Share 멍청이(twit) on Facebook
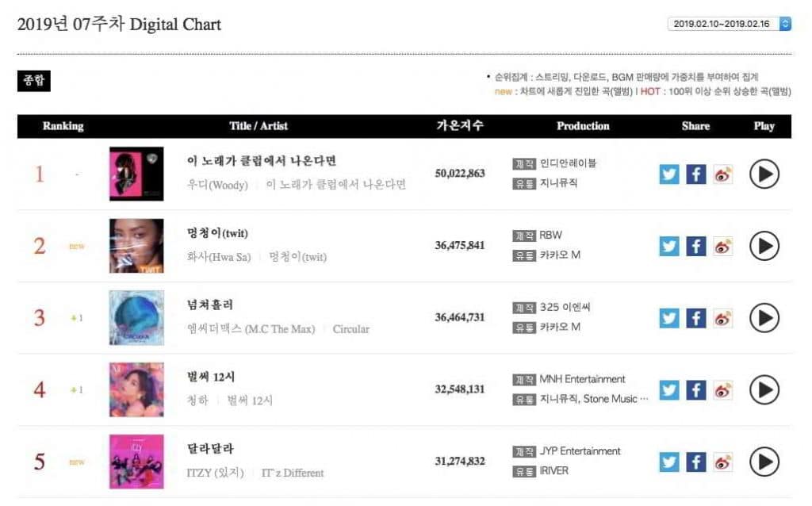This screenshot has height=506, width=812. click(695, 246)
